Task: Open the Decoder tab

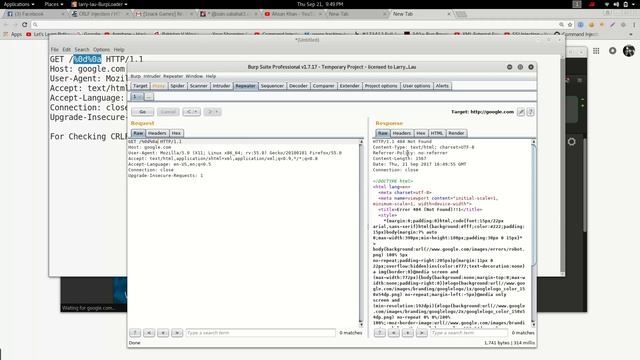Action: click(x=298, y=86)
